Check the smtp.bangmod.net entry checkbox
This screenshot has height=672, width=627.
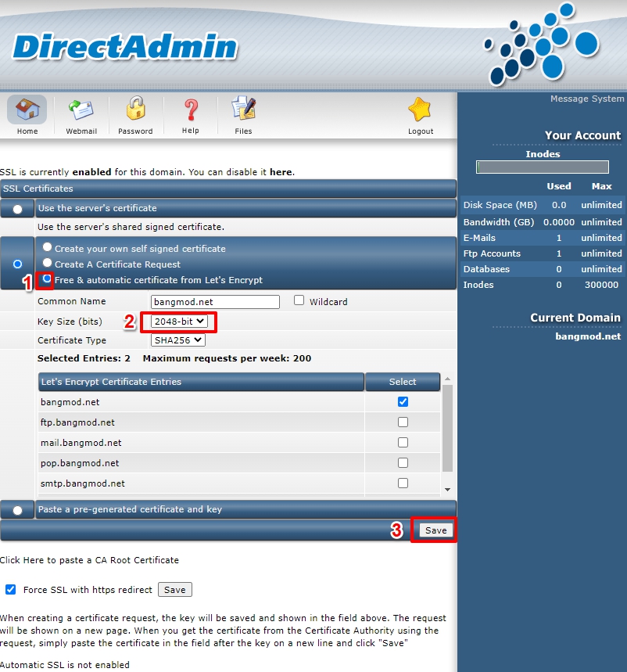tap(403, 483)
